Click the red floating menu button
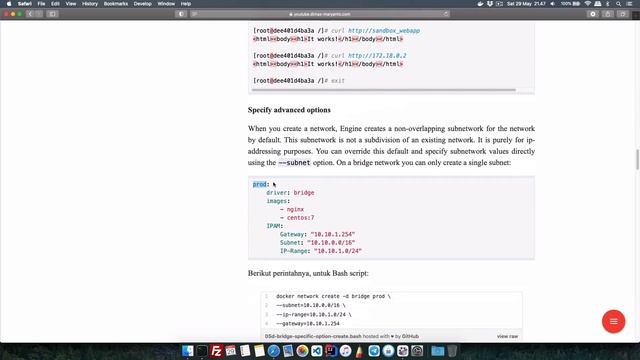640x360 pixels. (613, 321)
